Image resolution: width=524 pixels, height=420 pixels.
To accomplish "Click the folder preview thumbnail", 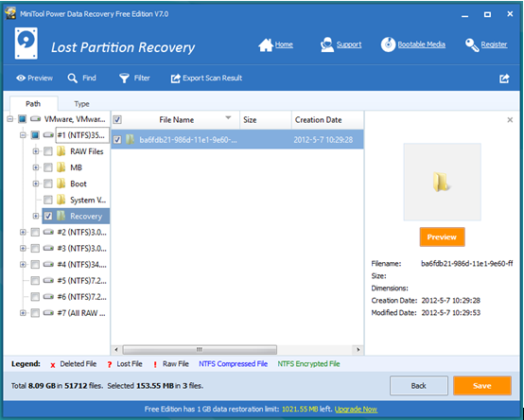I will 442,182.
